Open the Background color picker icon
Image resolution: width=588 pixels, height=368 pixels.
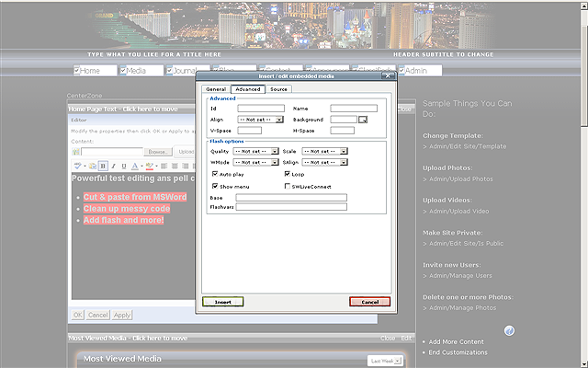362,120
